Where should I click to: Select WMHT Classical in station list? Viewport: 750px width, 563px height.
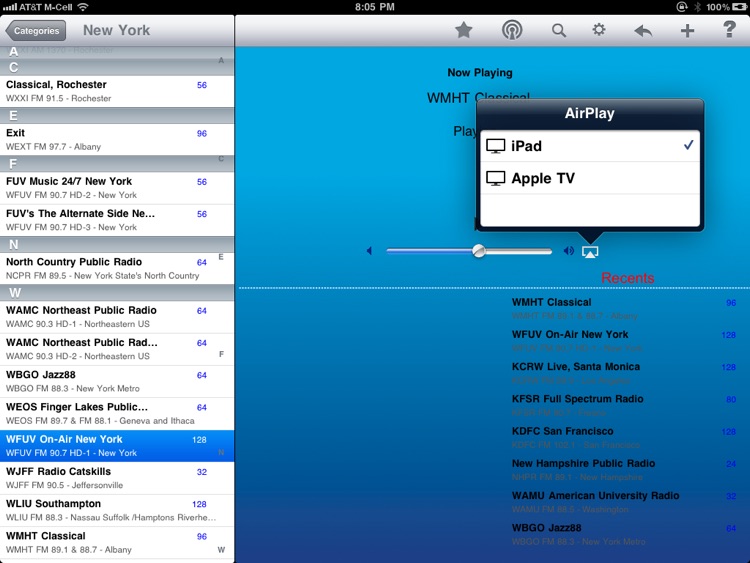point(117,542)
